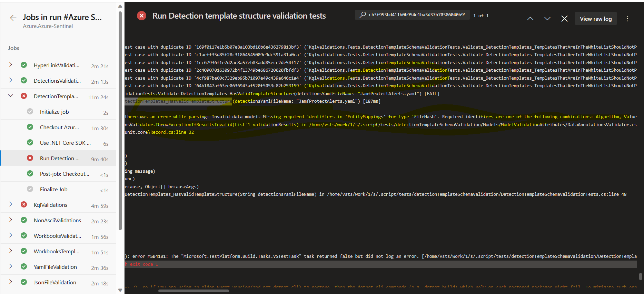Click the Checkout Azure step success icon
The height and width of the screenshot is (294, 644).
point(30,127)
